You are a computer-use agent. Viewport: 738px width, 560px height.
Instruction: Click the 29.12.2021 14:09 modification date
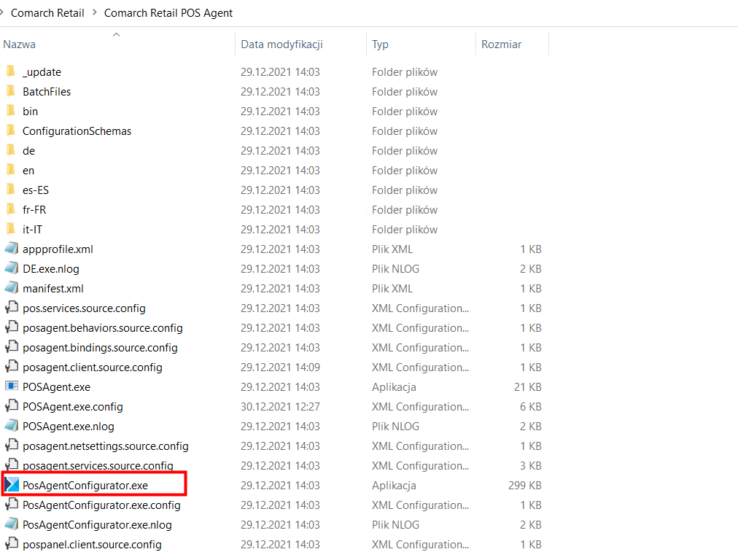pyautogui.click(x=280, y=367)
